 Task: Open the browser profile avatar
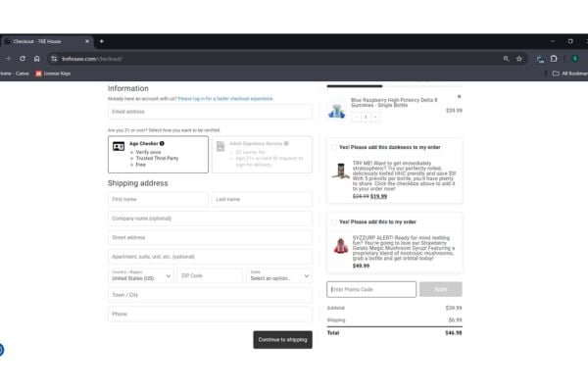tap(574, 59)
